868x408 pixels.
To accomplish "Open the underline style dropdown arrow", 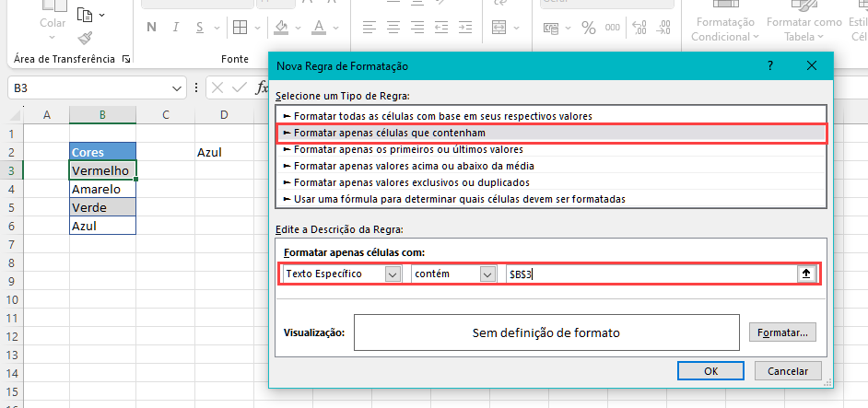I will pos(217,27).
